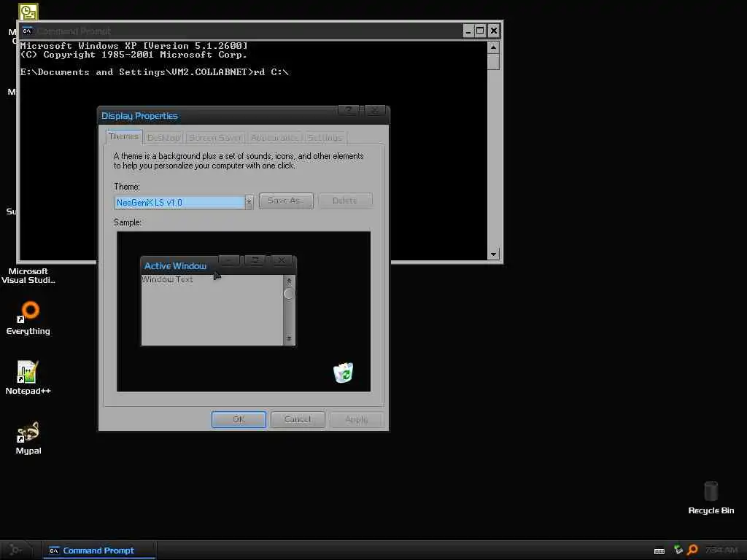Click the "Sample:" label

coord(128,222)
